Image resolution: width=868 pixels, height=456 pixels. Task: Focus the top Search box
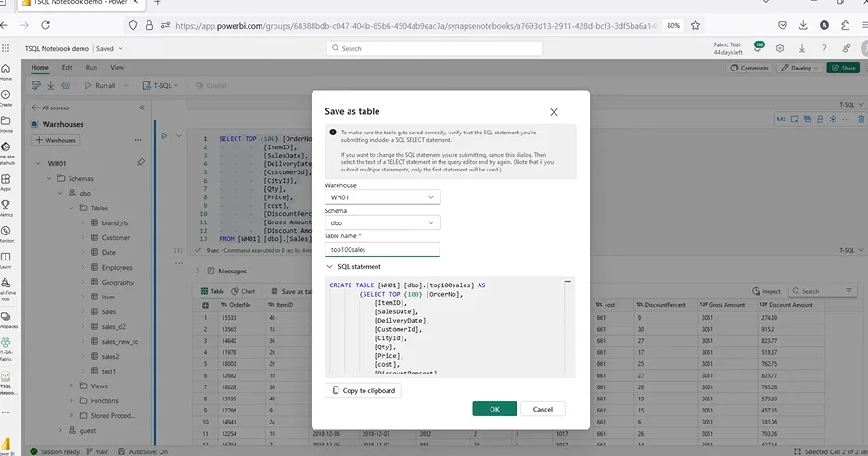pyautogui.click(x=435, y=48)
